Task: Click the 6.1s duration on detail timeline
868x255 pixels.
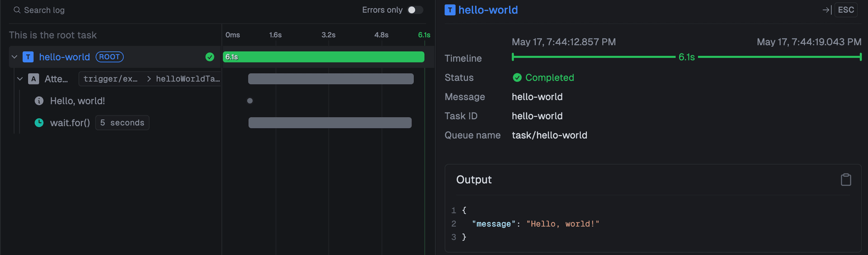Action: (x=687, y=57)
